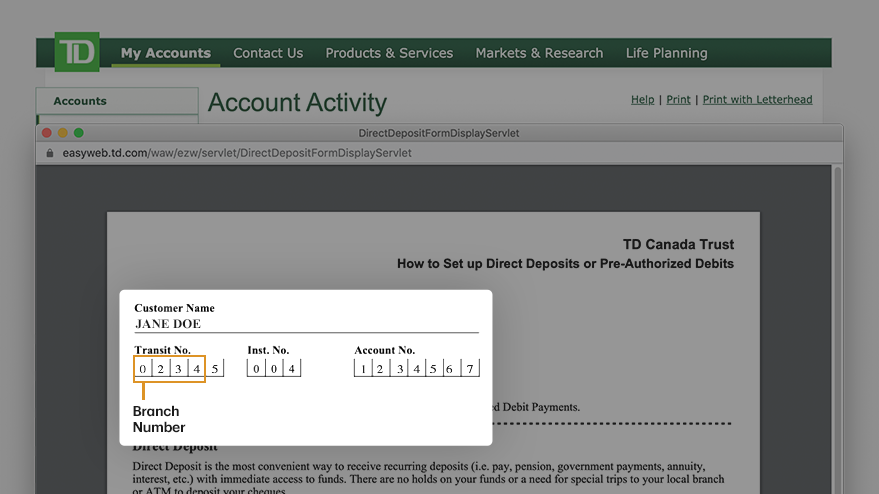
Task: Click the last transit digit 5
Action: point(215,368)
